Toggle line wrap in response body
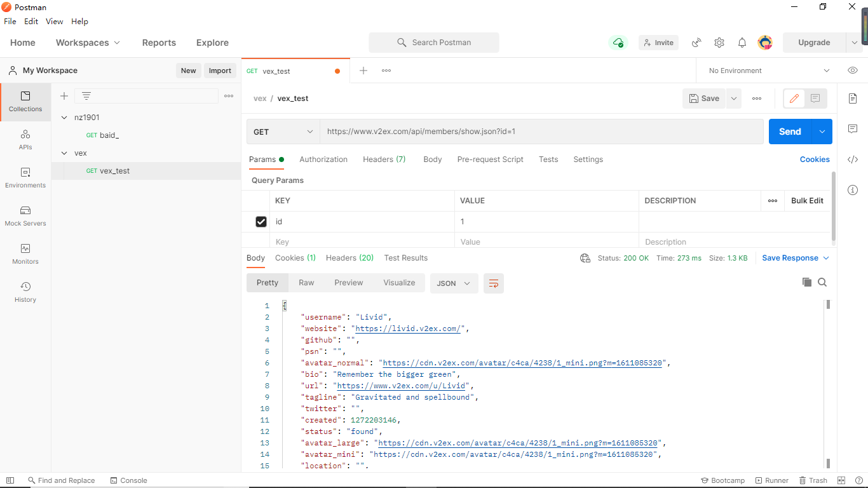 494,283
